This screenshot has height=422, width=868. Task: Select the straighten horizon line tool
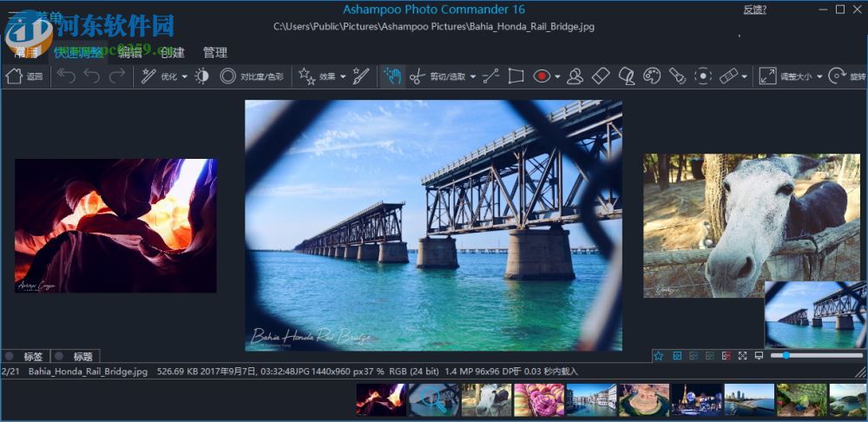[x=490, y=76]
